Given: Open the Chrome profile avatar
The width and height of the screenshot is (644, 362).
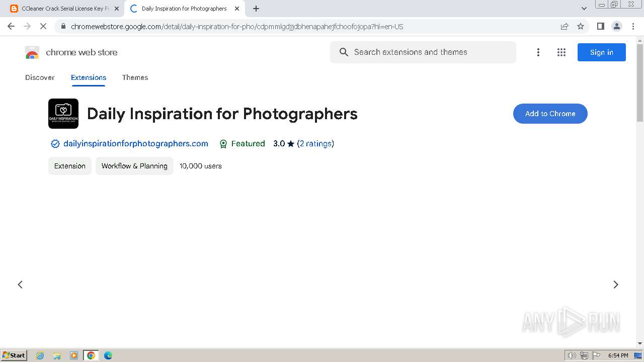Looking at the screenshot, I should [617, 26].
